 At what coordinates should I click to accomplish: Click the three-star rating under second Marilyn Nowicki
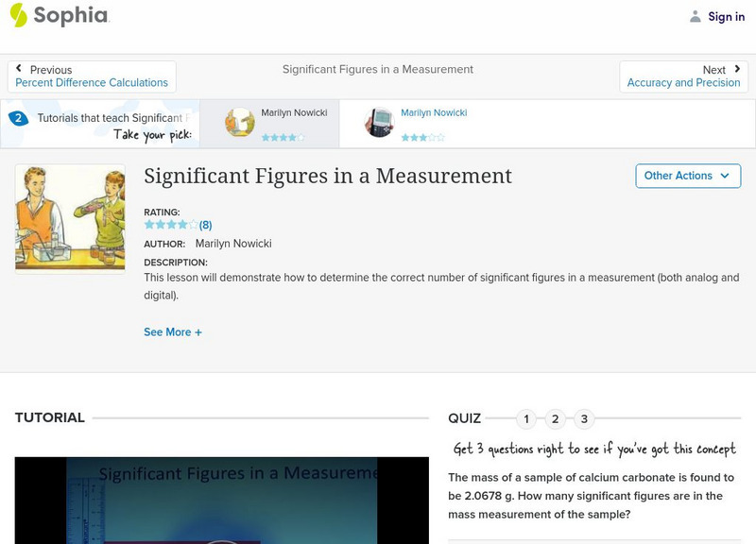click(x=422, y=137)
